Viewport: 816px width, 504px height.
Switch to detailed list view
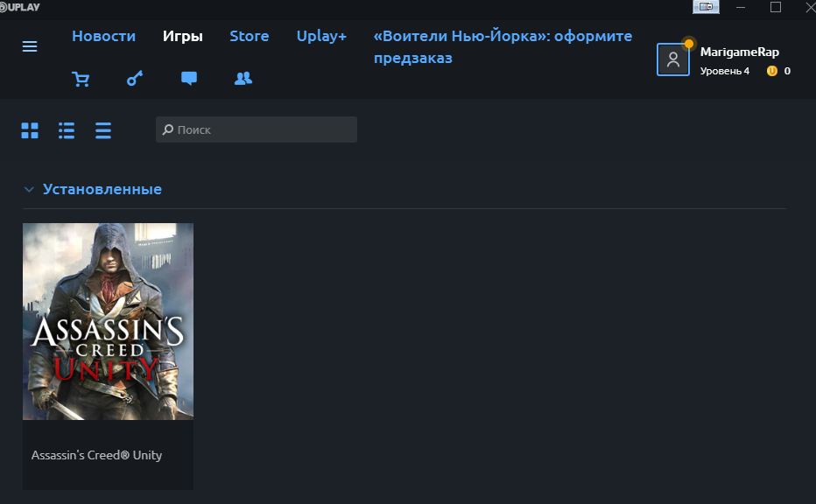67,130
